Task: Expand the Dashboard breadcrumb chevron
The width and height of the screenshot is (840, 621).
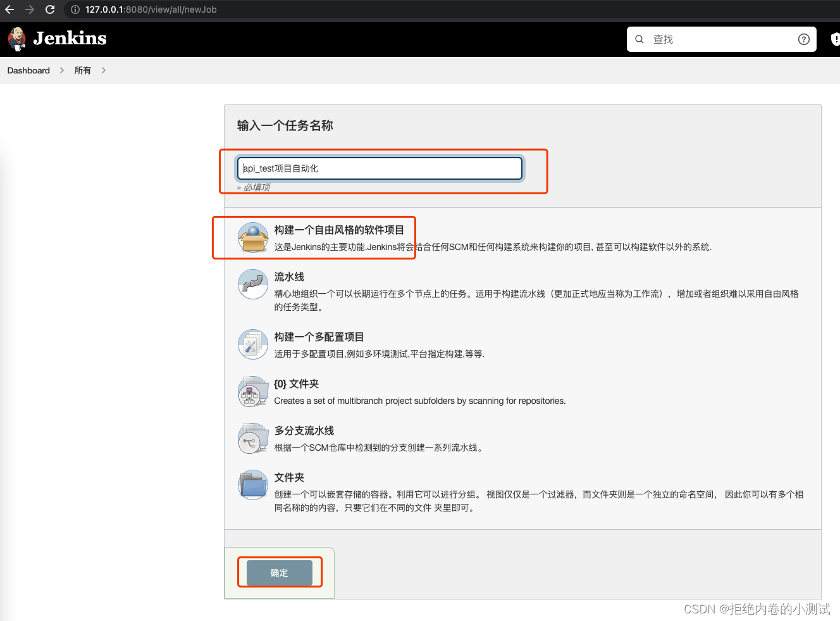Action: coord(61,70)
